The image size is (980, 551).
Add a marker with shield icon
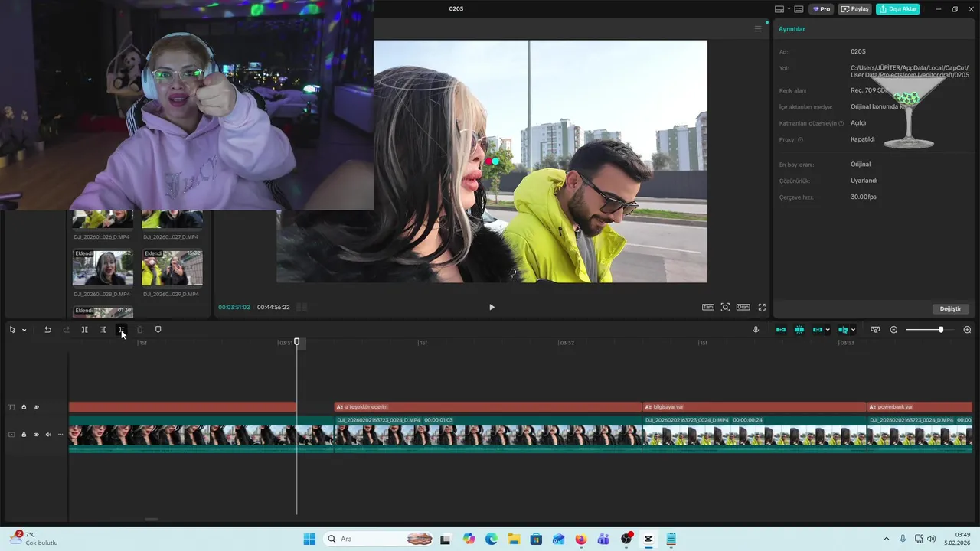[x=158, y=330]
